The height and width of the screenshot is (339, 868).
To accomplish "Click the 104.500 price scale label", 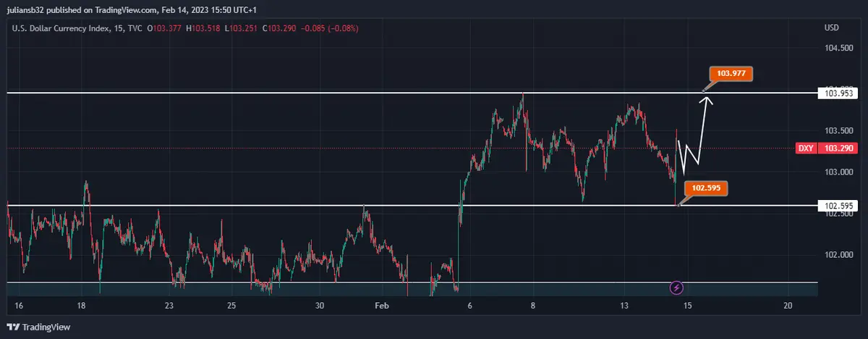I will pyautogui.click(x=838, y=49).
